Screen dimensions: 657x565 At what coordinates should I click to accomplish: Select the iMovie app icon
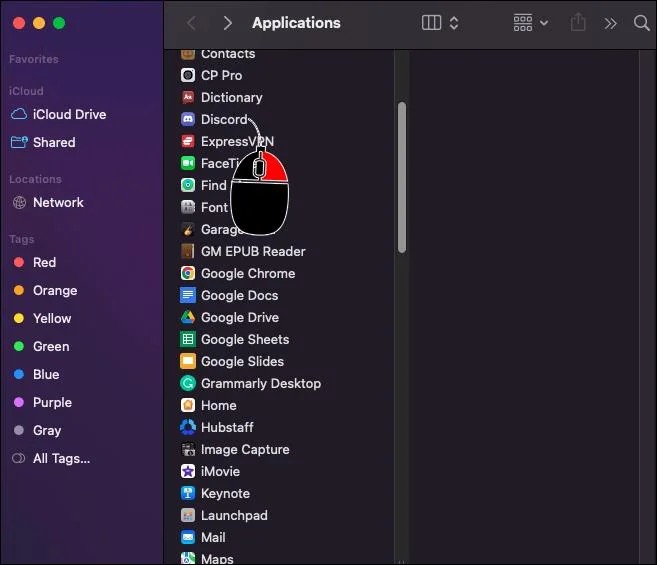coord(187,471)
